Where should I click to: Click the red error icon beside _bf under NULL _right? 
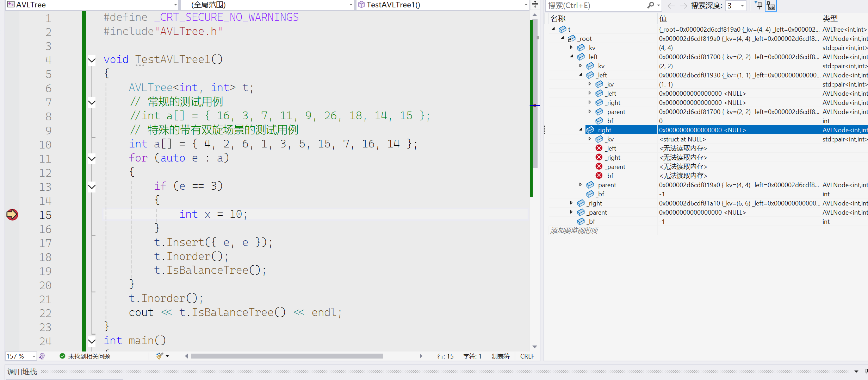tap(599, 176)
